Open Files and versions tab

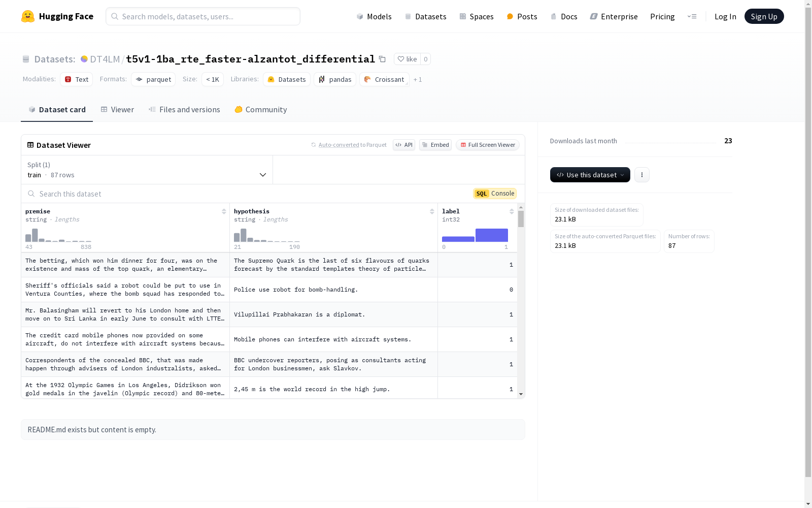184,110
